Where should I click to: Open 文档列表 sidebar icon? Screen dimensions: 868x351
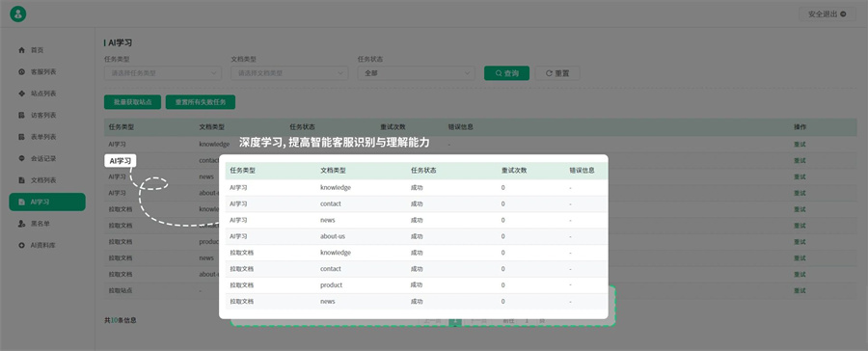coord(22,180)
